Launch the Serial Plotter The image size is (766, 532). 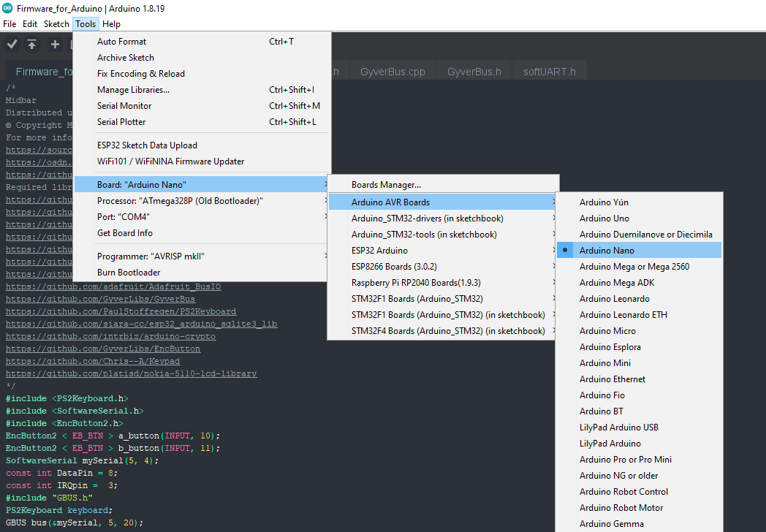coord(202,122)
